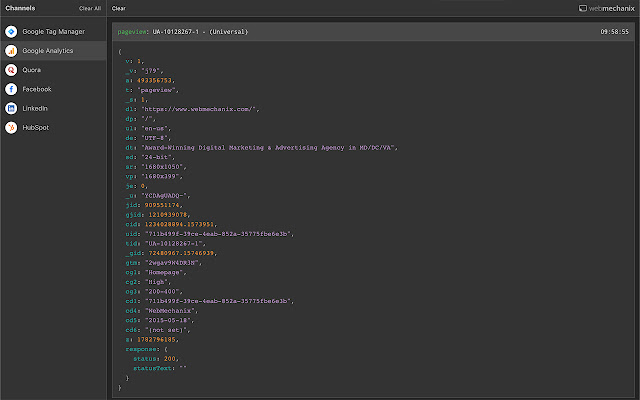Click the sr "1680x1050" value

[x=164, y=167]
